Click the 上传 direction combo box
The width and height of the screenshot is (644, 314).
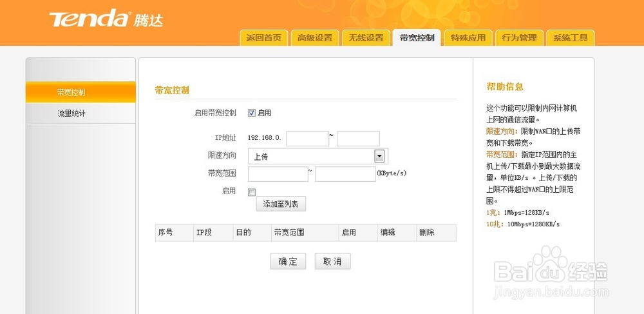(318, 156)
